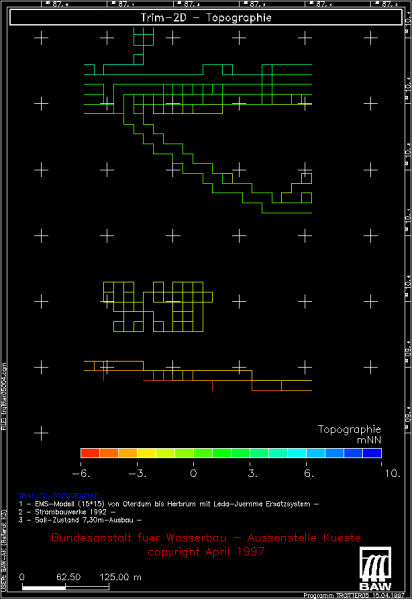This screenshot has height=599, width=412.
Task: Click the blue TRIM-2D-TOPOGRAPHIE heading
Action: [x=59, y=496]
